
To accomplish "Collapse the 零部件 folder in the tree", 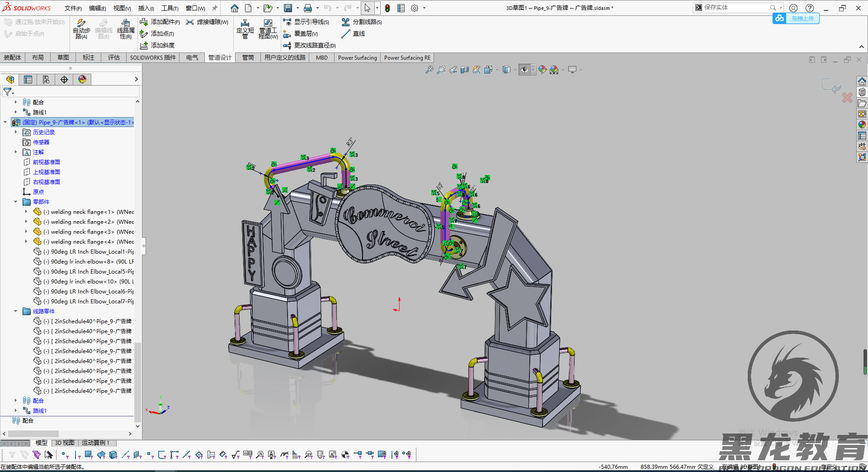I will click(16, 202).
